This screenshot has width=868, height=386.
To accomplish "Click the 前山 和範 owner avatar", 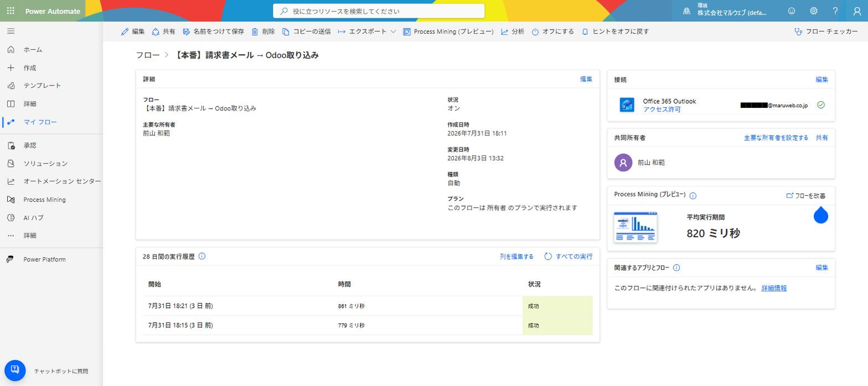I will (623, 163).
